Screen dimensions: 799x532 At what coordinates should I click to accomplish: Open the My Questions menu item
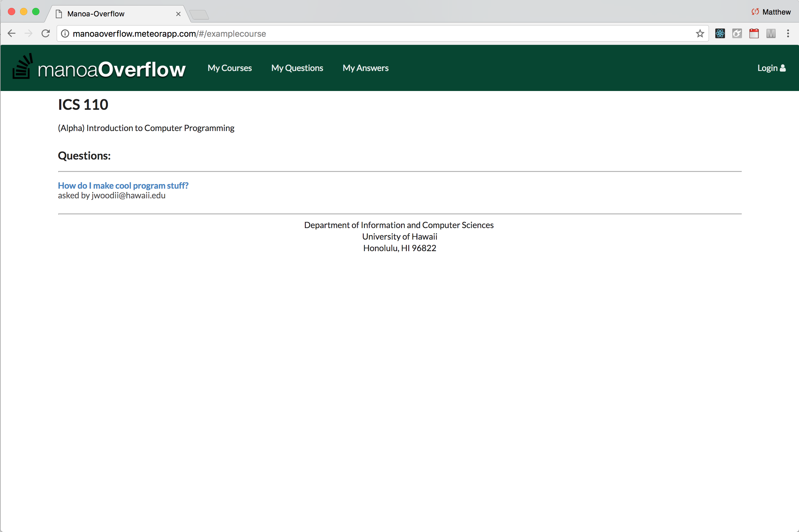coord(297,68)
